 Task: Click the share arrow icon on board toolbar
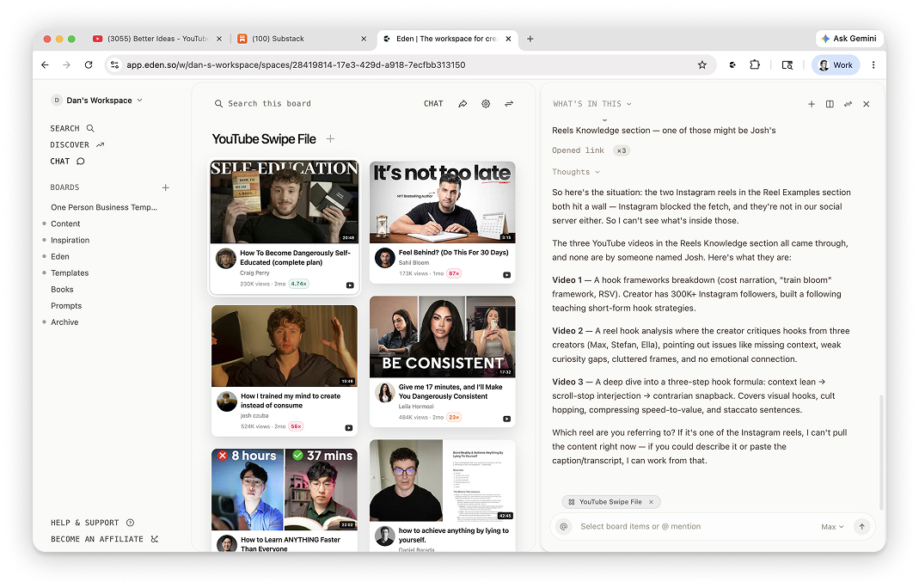[x=463, y=104]
